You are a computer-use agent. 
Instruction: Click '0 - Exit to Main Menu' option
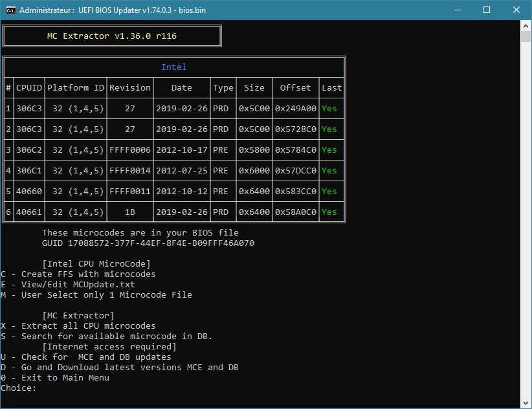point(55,377)
